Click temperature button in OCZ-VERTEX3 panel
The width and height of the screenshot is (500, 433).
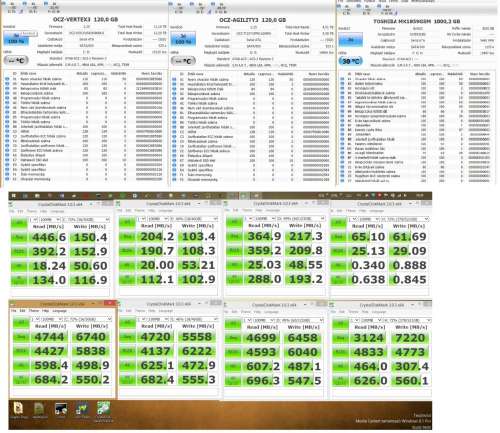[16, 60]
